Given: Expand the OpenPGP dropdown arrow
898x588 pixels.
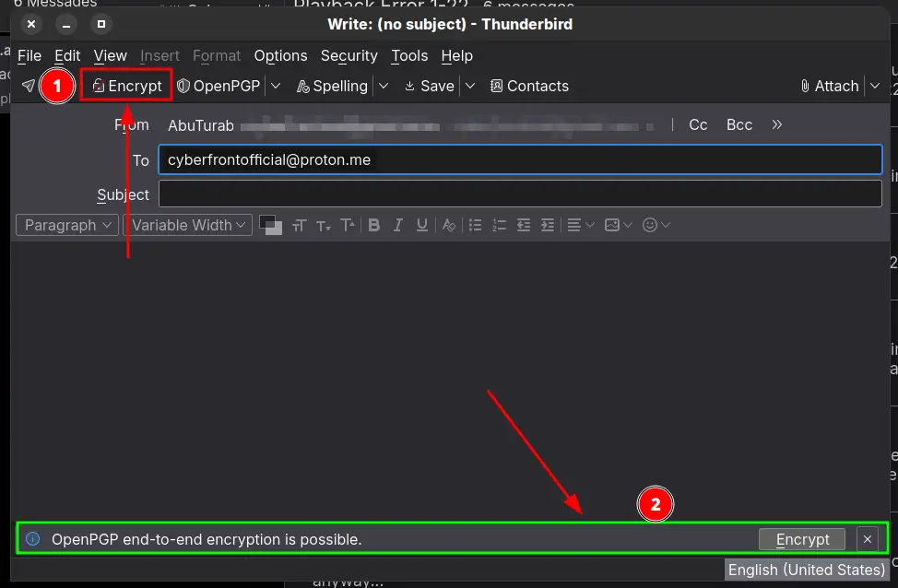Looking at the screenshot, I should tap(275, 86).
